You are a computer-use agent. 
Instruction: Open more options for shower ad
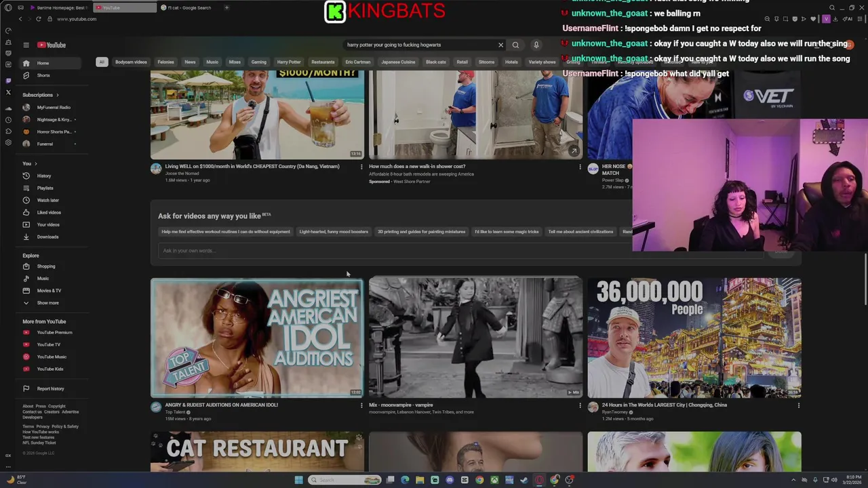[580, 167]
